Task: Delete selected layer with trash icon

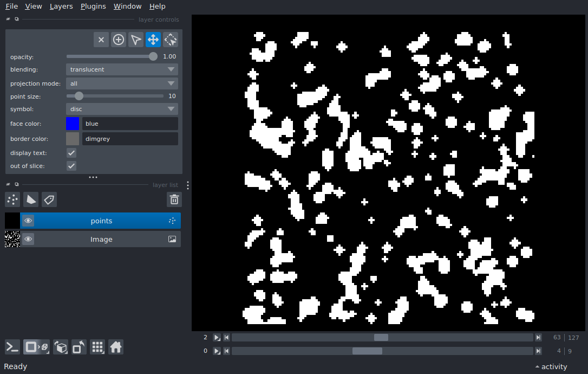Action: [x=174, y=199]
